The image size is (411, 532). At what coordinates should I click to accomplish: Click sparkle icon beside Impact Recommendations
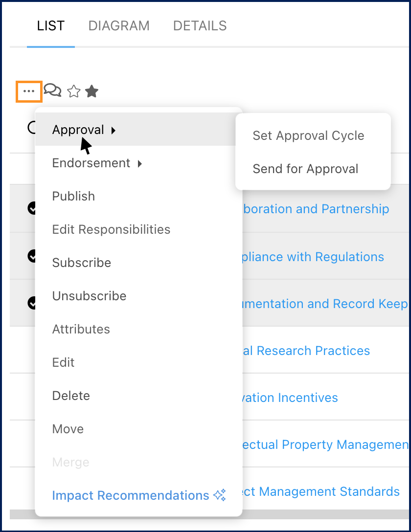(220, 495)
